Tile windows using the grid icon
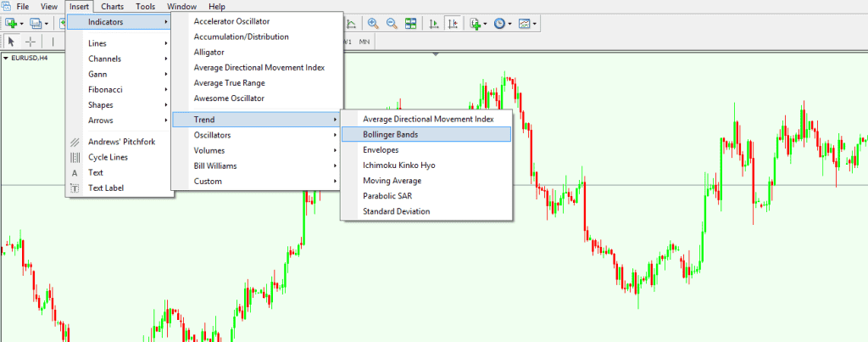This screenshot has width=868, height=342. [x=411, y=23]
